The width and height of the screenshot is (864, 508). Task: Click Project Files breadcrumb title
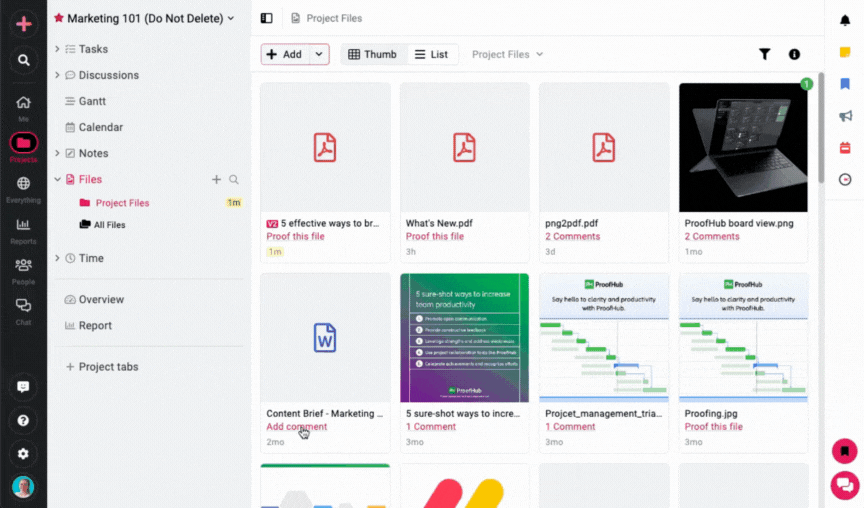click(334, 18)
